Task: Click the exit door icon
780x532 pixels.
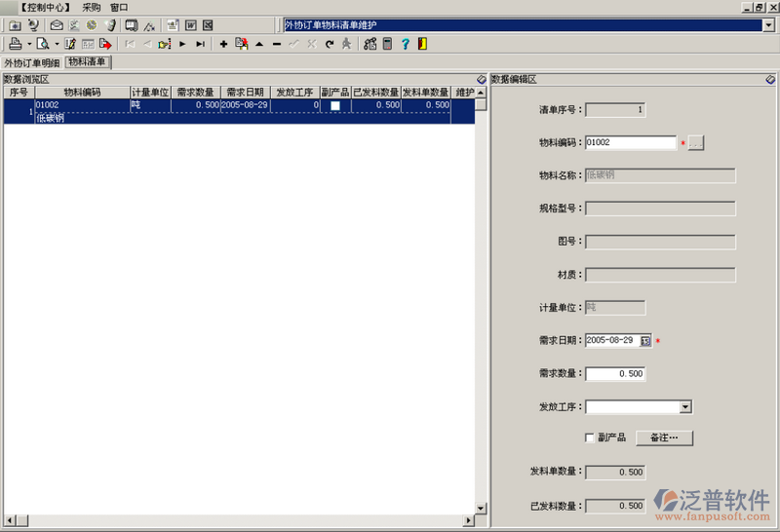Action: (x=421, y=44)
